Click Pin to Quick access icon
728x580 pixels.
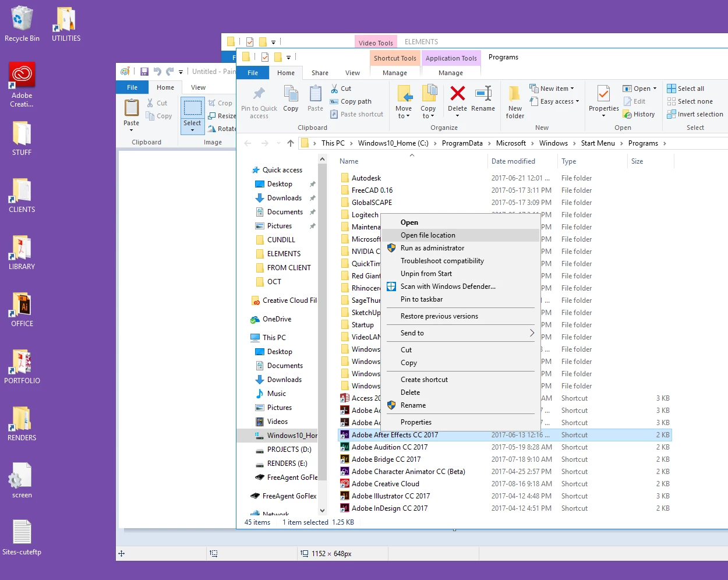point(259,93)
